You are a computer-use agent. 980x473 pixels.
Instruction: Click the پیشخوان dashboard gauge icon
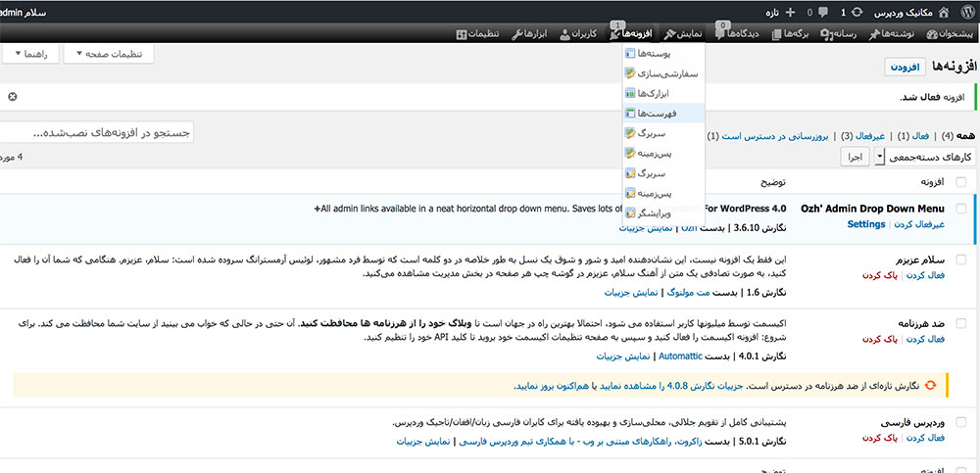[933, 34]
